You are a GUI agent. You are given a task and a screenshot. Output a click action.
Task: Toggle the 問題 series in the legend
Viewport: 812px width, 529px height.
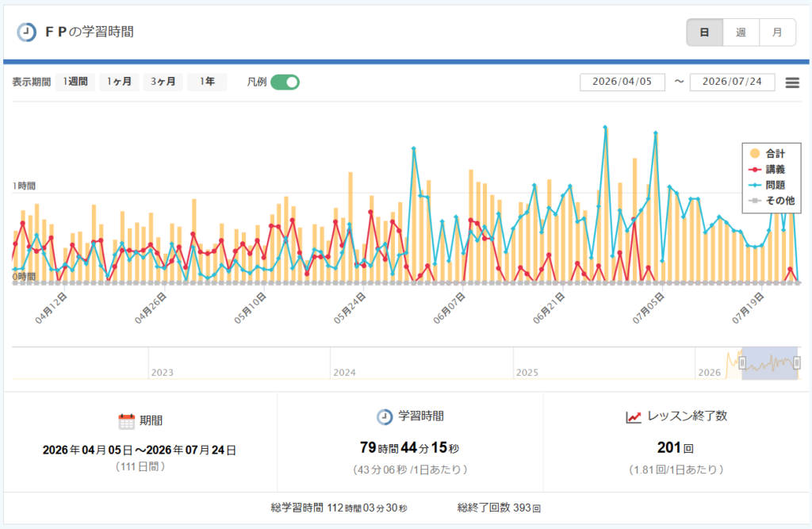(x=767, y=185)
